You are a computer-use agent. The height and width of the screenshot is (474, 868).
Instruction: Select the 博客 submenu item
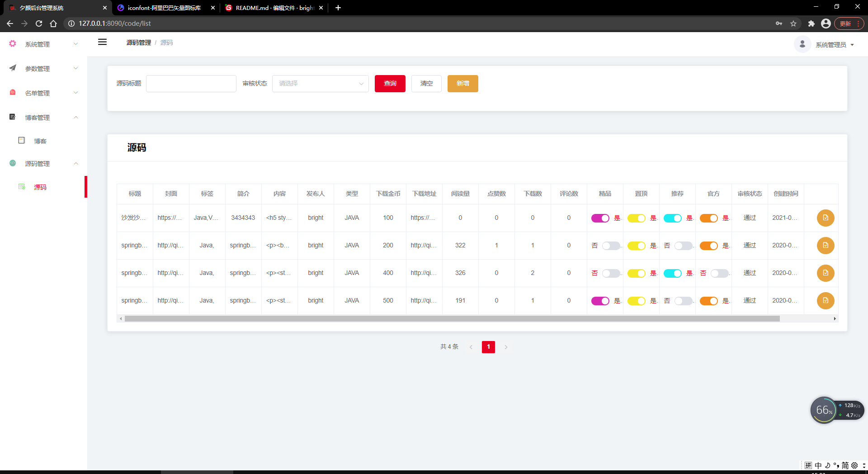tap(40, 141)
